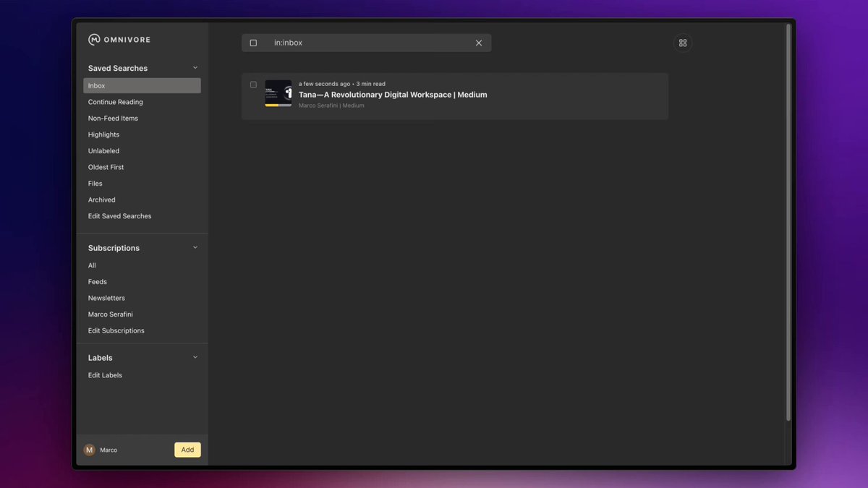The width and height of the screenshot is (868, 488).
Task: Click the vertical scrollbar on right
Action: click(788, 223)
